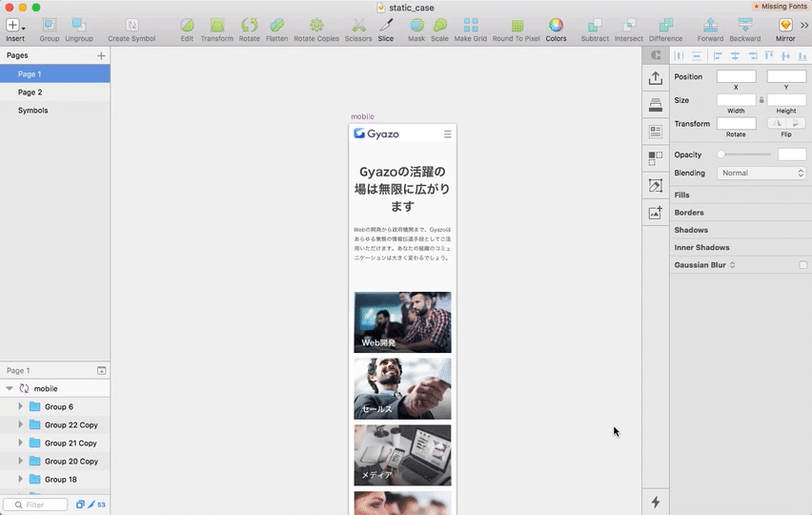Adjust the Opacity slider
The width and height of the screenshot is (812, 515).
745,154
